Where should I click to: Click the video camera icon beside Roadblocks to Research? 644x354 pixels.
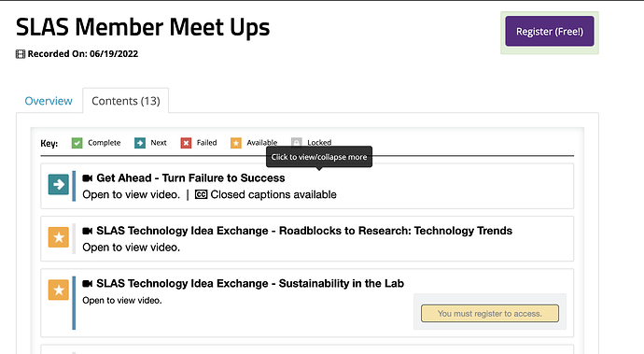click(87, 231)
